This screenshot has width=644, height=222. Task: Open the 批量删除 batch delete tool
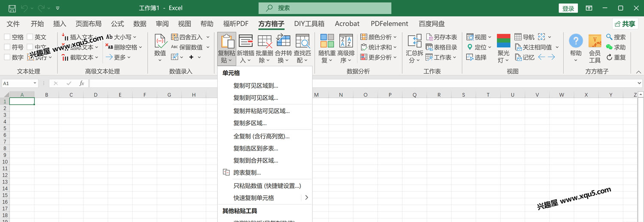coord(264,49)
